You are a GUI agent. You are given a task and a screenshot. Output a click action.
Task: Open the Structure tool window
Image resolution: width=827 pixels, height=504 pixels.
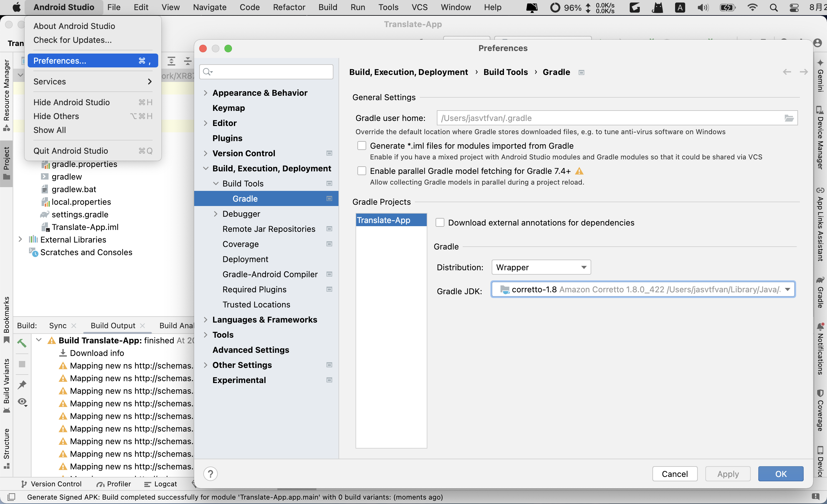coord(6,448)
